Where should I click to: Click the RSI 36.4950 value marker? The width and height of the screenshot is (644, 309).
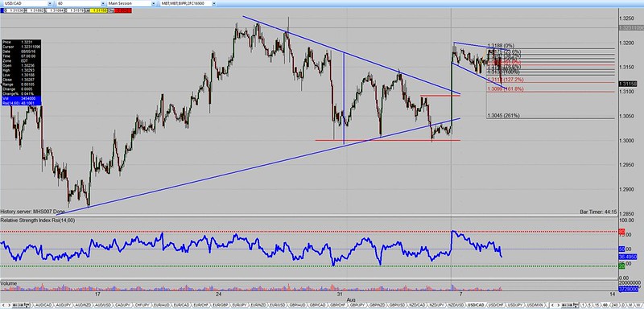pos(628,257)
